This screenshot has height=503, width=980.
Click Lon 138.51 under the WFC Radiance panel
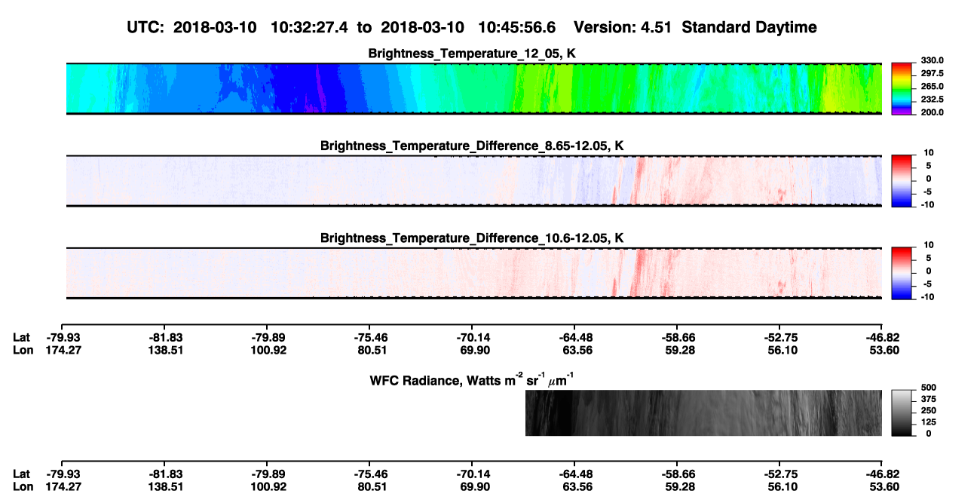164,486
